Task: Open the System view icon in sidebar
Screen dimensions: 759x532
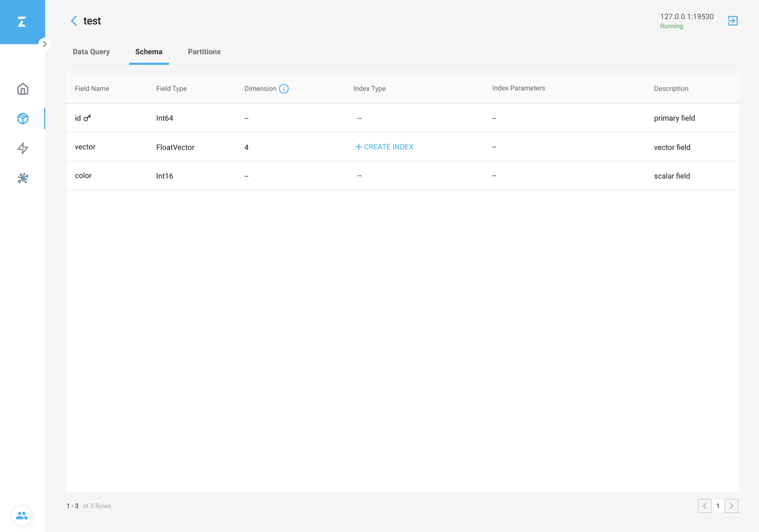Action: (23, 178)
